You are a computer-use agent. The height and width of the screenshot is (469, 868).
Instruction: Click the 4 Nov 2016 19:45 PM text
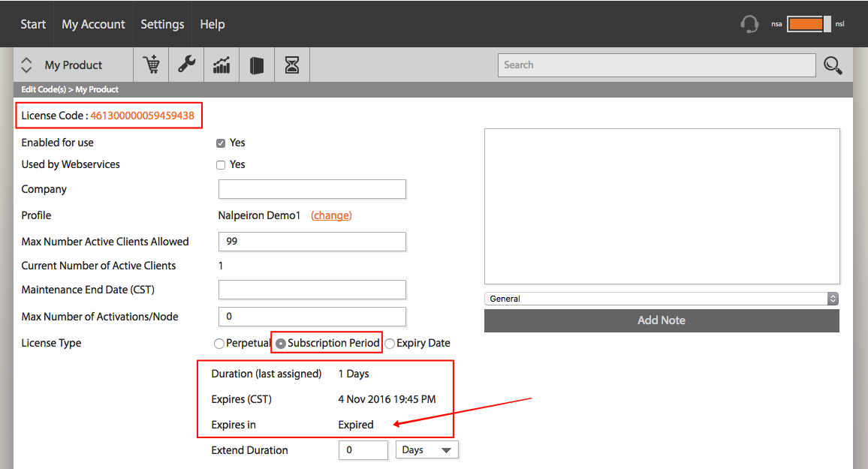[x=387, y=399]
